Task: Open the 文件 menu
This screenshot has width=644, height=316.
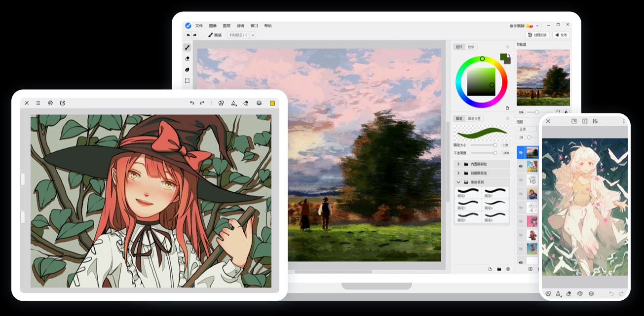Action: click(x=199, y=26)
